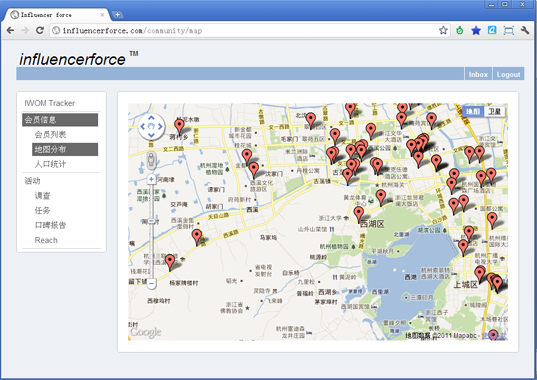Click the Street View pegman icon

pos(151,160)
